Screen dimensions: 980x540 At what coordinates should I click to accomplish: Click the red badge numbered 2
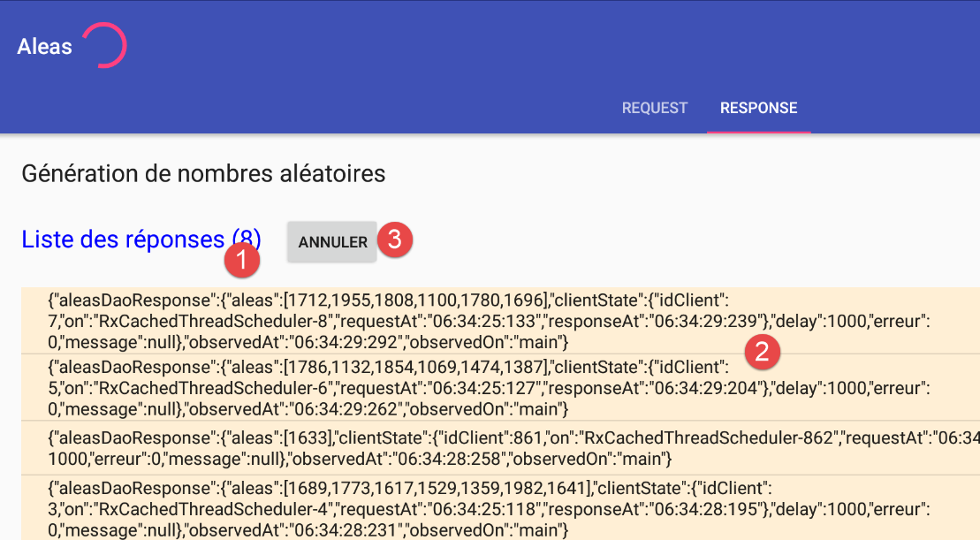tap(763, 351)
